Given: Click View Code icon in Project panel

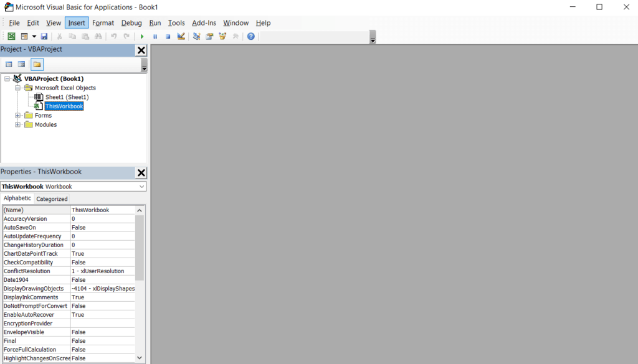Looking at the screenshot, I should tap(9, 65).
